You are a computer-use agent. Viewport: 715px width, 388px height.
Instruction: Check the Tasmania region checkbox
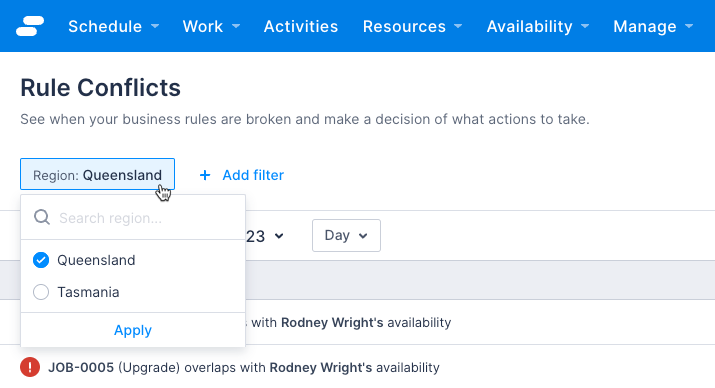[41, 292]
